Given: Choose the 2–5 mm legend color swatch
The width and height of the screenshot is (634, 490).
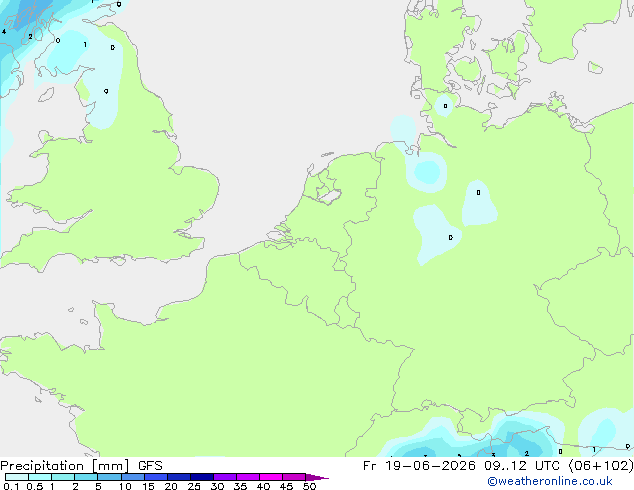Looking at the screenshot, I should tap(86, 477).
